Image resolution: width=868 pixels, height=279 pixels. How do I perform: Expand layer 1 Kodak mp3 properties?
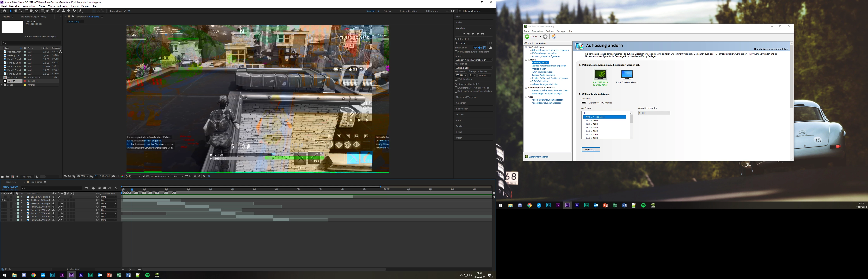[15, 197]
